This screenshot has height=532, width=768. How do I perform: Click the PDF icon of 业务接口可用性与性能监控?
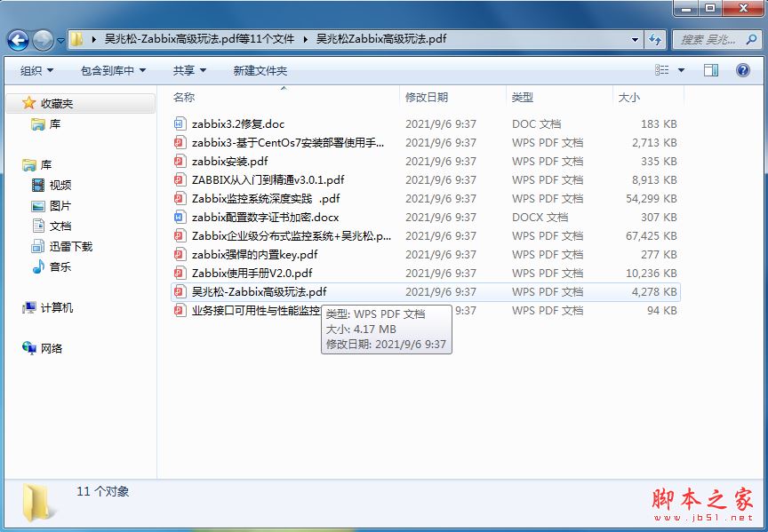point(180,310)
